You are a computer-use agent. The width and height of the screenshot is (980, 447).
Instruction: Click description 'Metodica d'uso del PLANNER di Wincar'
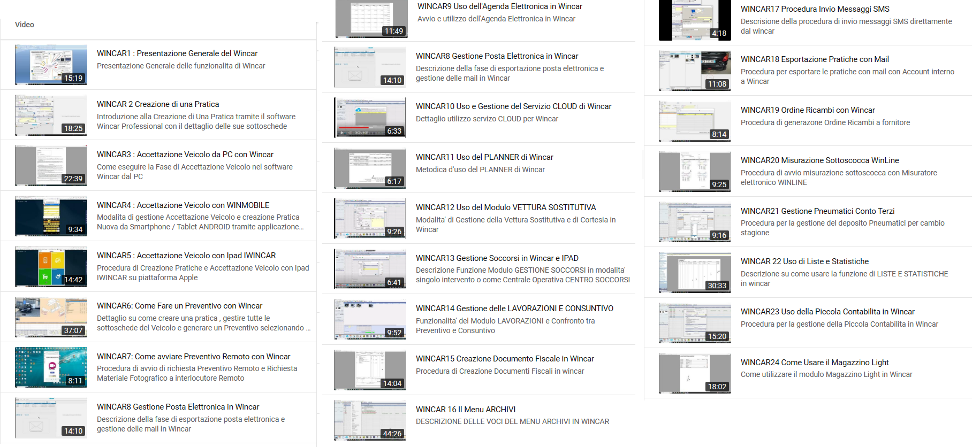click(480, 169)
